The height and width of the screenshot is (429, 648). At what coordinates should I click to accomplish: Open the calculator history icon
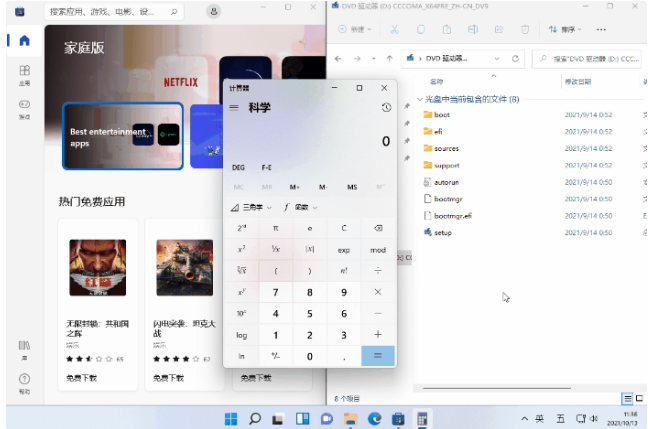pyautogui.click(x=386, y=107)
